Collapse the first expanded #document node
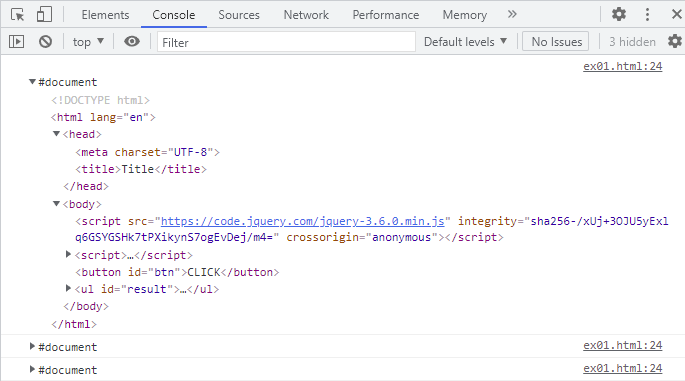 tap(32, 82)
